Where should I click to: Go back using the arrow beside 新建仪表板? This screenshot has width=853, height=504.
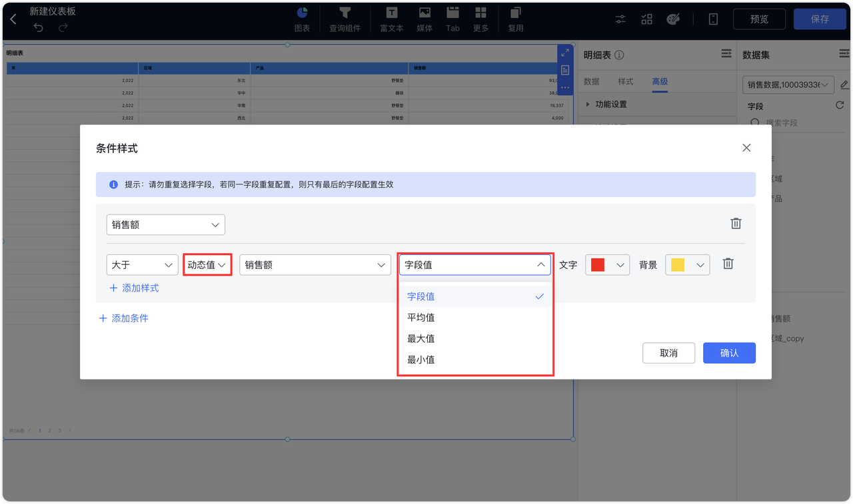[x=13, y=19]
